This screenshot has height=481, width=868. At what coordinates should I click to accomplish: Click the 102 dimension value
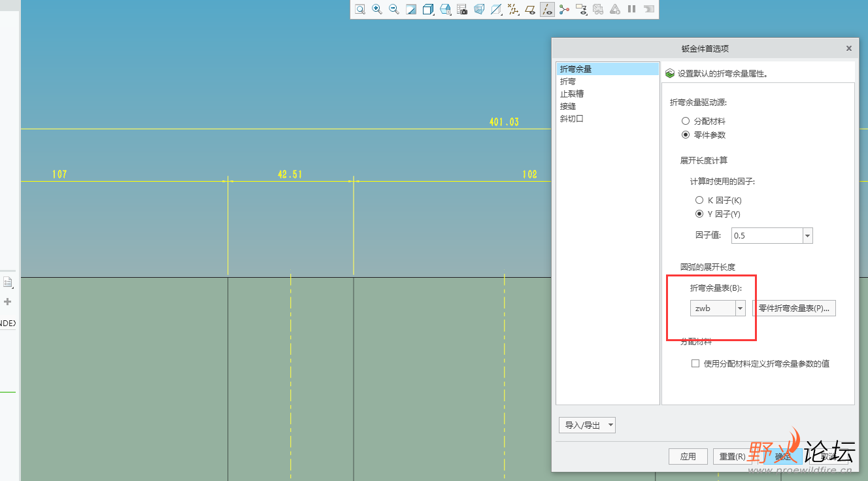529,174
